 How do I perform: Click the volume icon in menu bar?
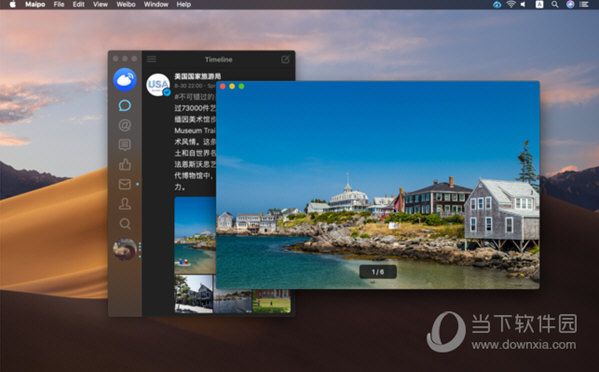(x=523, y=4)
